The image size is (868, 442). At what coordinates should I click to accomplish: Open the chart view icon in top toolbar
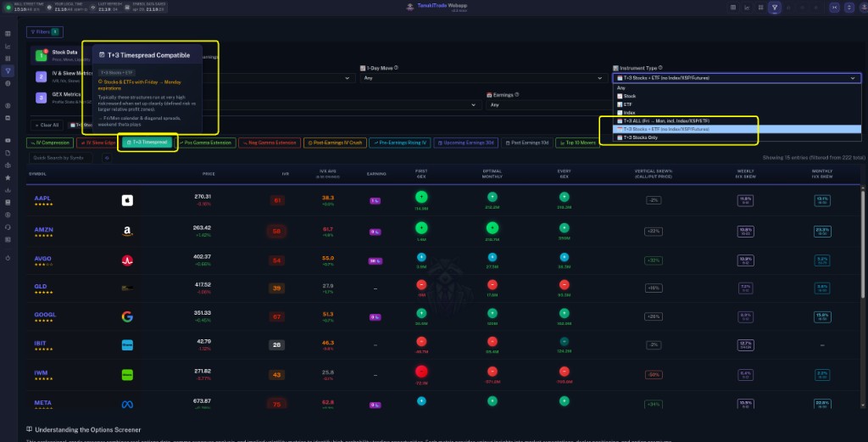click(x=747, y=8)
